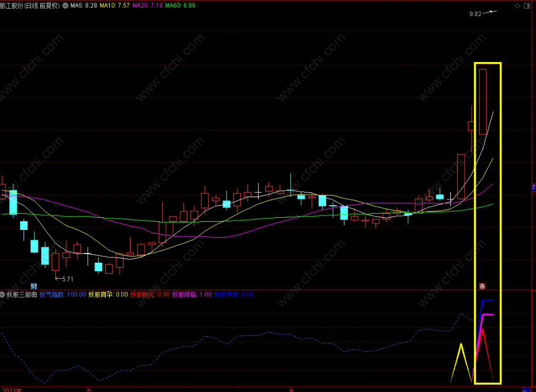The image size is (536, 392).
Task: Click the 妖股育孕: 0.00 value
Action: (108, 295)
